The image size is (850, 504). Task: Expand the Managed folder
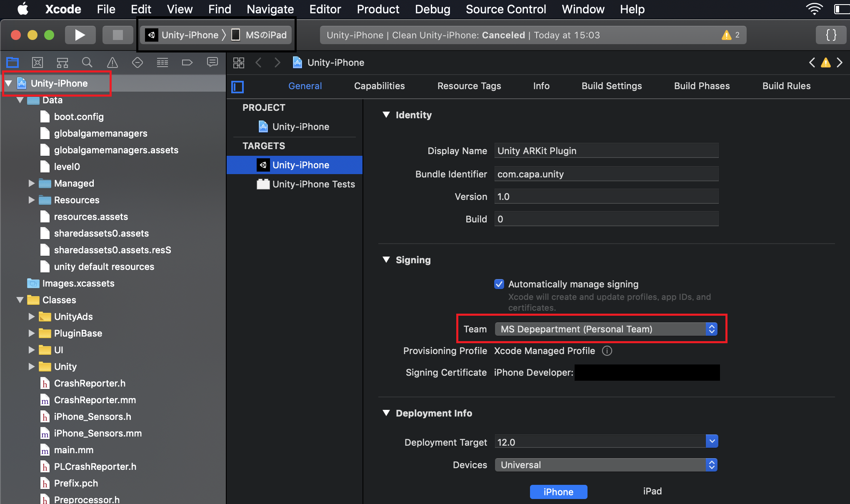(32, 183)
